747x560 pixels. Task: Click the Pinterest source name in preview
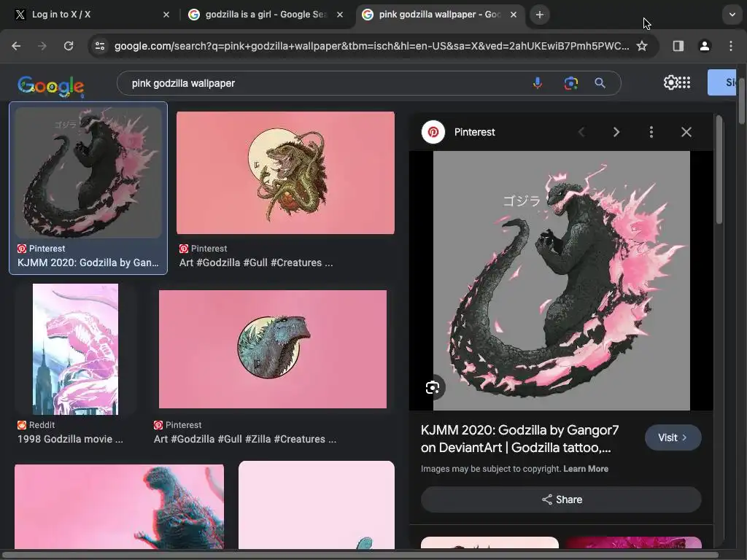pos(474,132)
